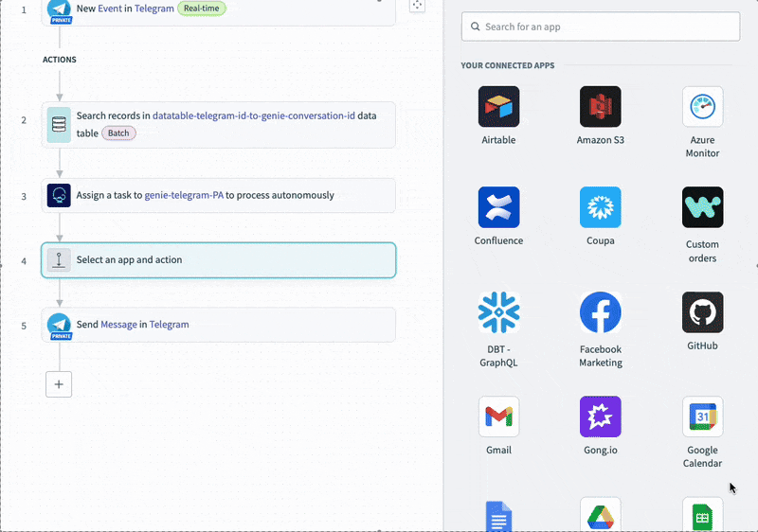Screen dimensions: 758x532
Task: Pick the Azure Monitor app icon
Action: point(702,106)
